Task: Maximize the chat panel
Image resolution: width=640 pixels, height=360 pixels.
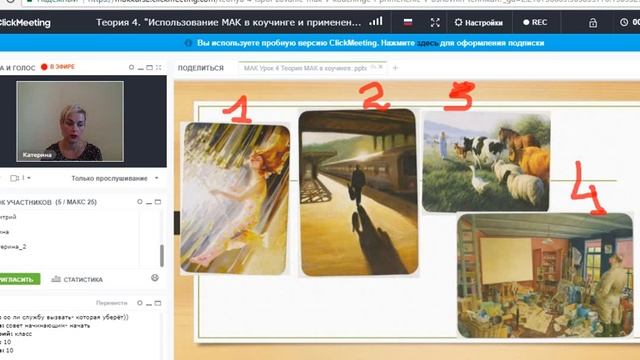Action: (x=158, y=303)
